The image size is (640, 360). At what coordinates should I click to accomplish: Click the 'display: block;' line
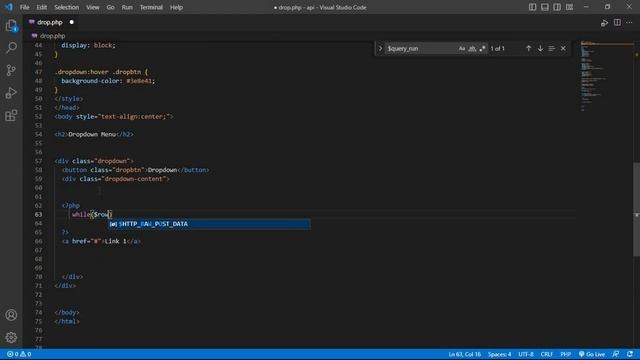pyautogui.click(x=88, y=45)
